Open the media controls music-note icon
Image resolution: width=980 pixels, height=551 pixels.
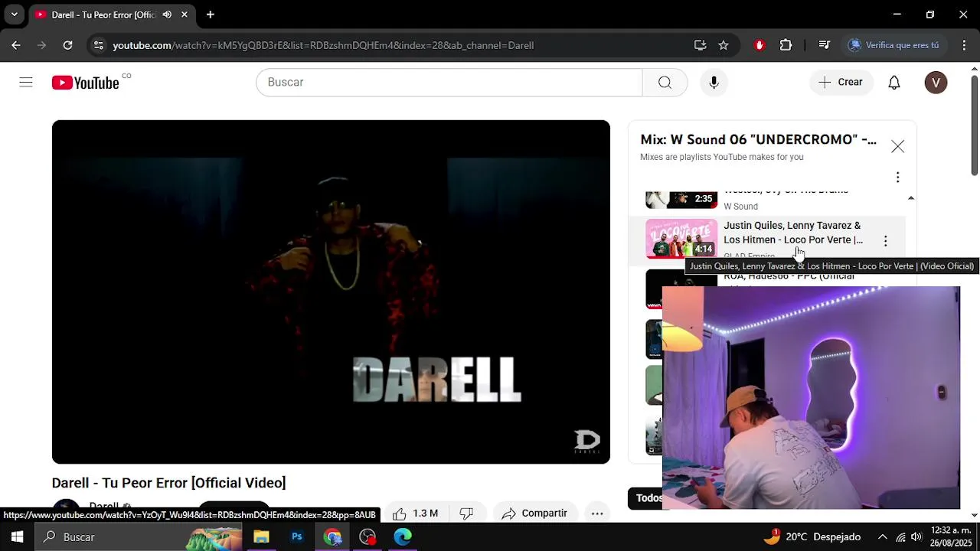(x=824, y=45)
